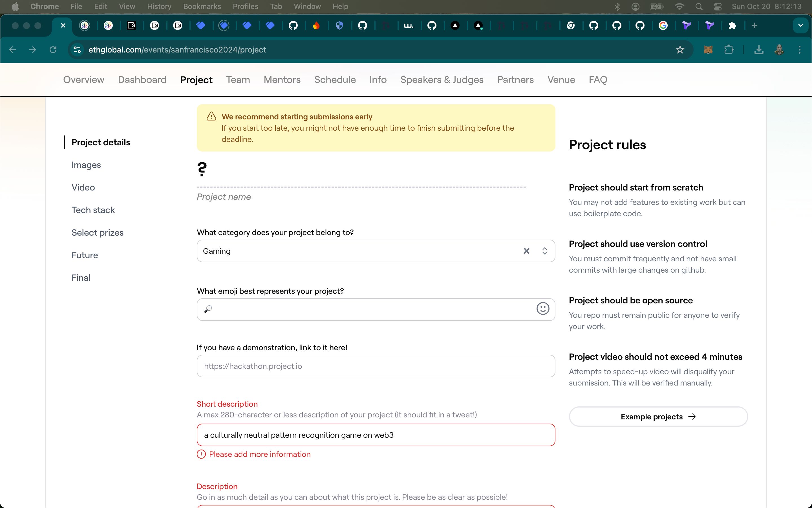This screenshot has height=508, width=812.
Task: Click the address bar URL
Action: click(x=177, y=50)
